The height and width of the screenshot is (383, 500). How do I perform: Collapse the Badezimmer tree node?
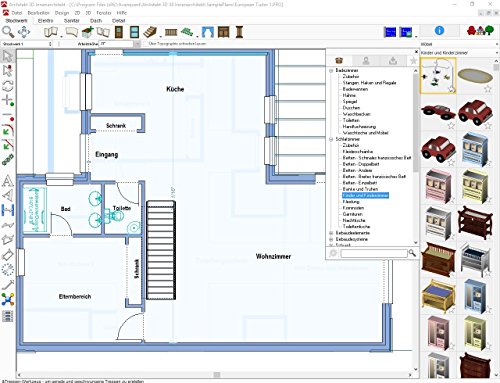point(331,70)
